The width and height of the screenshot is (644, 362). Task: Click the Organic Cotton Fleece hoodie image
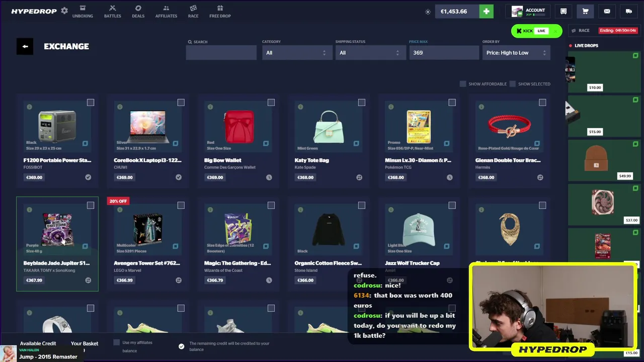point(329,229)
